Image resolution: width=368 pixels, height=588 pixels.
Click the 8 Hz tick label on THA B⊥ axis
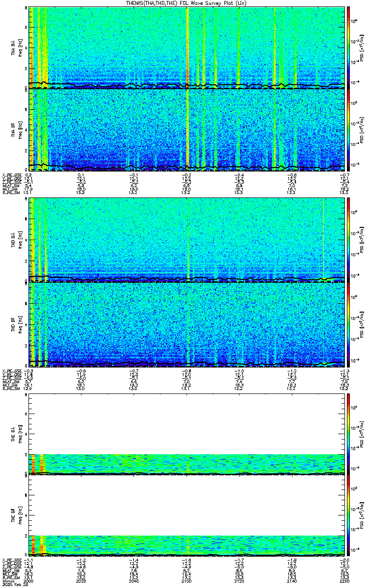(x=26, y=9)
